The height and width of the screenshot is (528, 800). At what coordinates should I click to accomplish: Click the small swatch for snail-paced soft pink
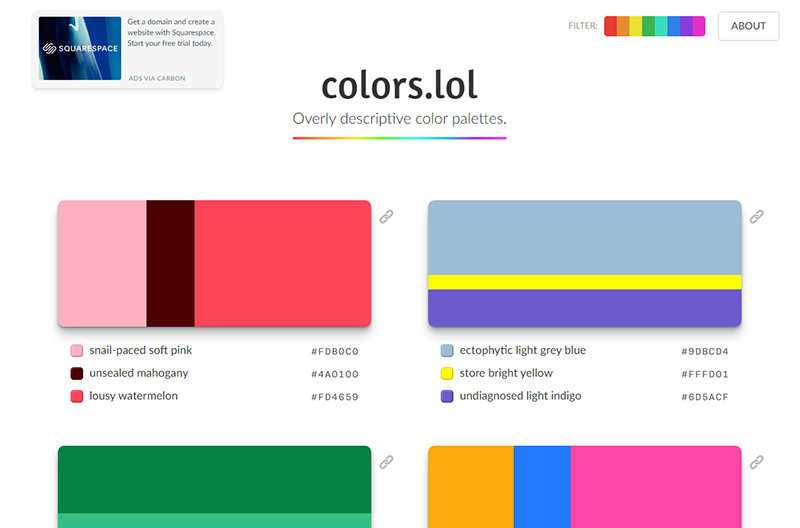click(77, 351)
